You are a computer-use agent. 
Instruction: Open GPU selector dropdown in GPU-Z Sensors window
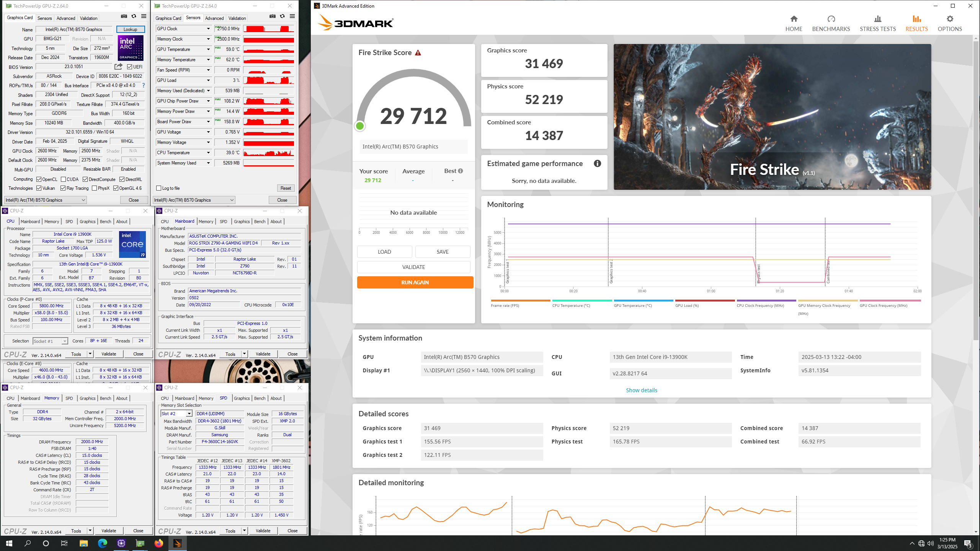[194, 200]
